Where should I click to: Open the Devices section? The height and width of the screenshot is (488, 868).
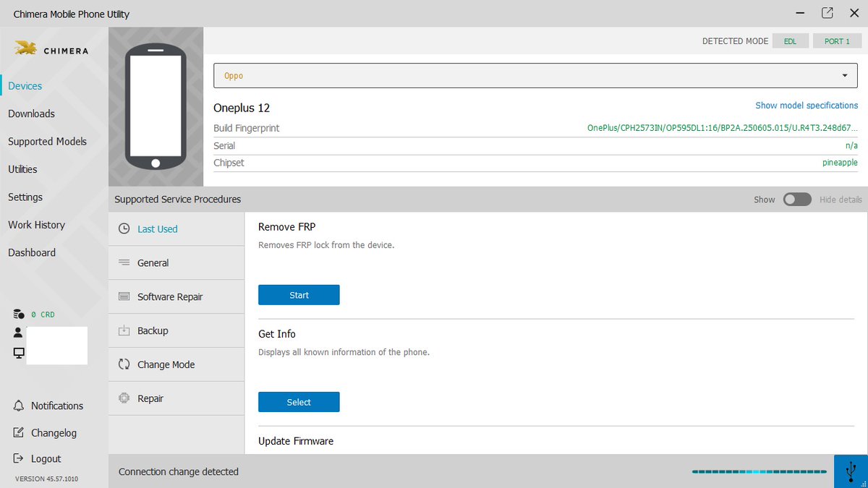coord(25,86)
